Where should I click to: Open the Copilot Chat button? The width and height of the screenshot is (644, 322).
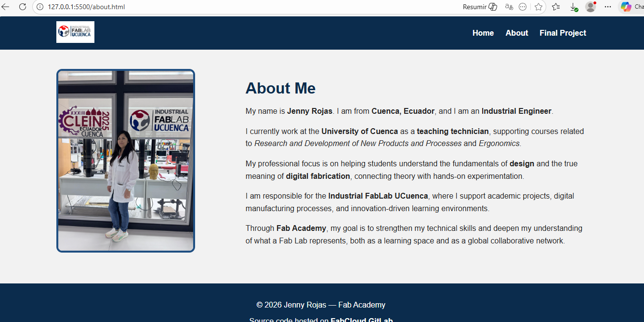click(x=631, y=7)
